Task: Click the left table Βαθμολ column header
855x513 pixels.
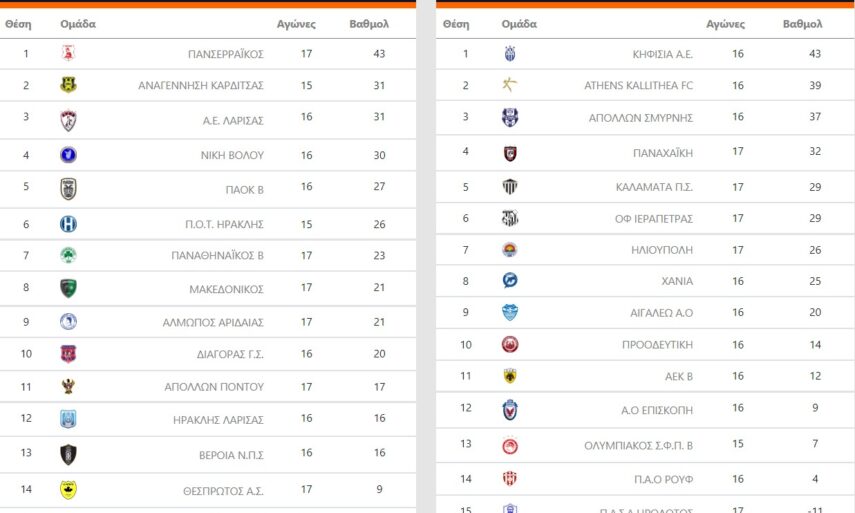Action: tap(369, 24)
